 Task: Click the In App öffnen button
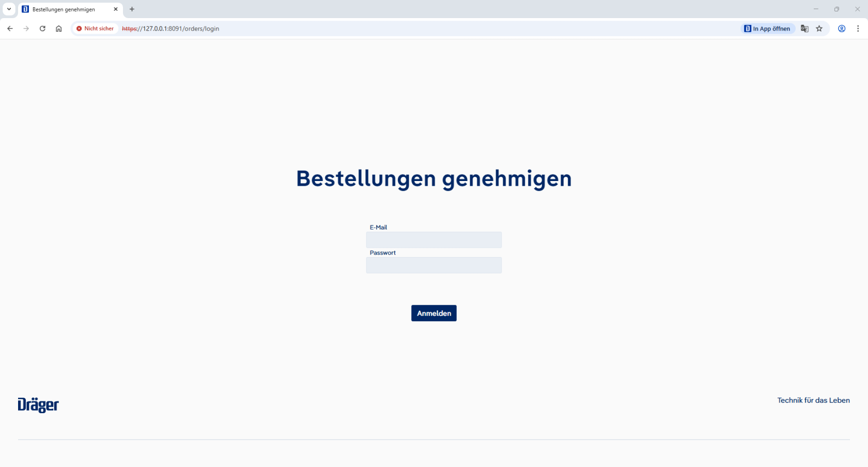(x=767, y=28)
